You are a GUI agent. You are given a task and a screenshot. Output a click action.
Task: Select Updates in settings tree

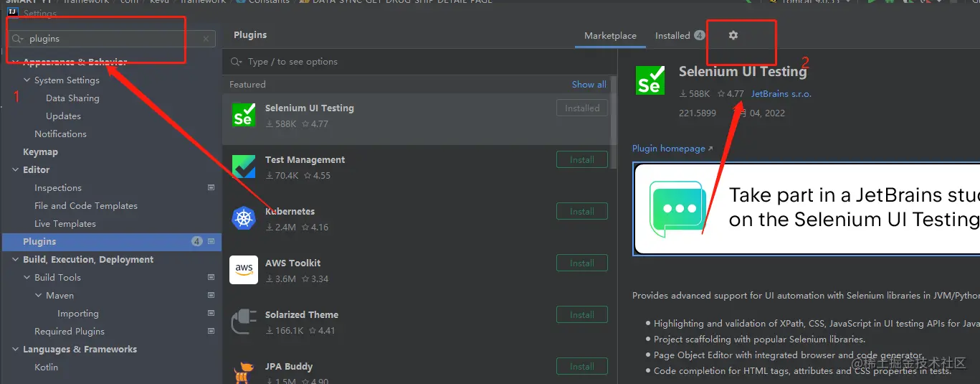tap(63, 116)
